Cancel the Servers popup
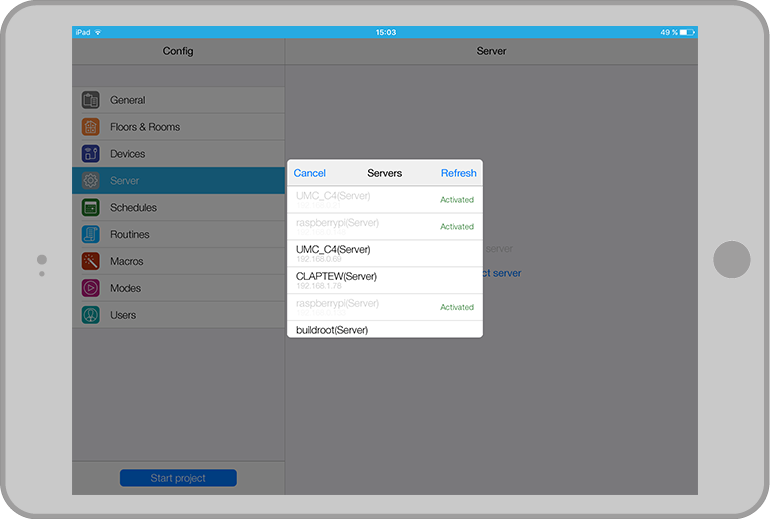 [x=309, y=173]
